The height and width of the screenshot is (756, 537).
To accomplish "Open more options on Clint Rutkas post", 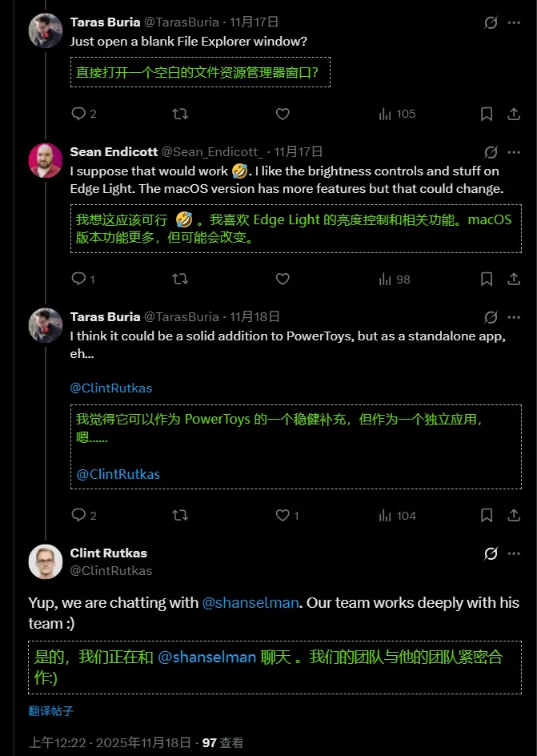I will 514,553.
